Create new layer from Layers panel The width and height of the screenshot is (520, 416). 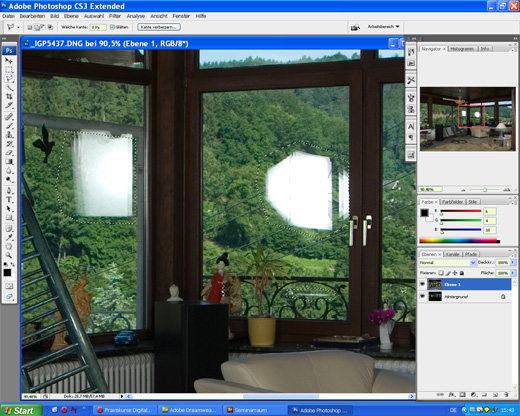[x=495, y=395]
